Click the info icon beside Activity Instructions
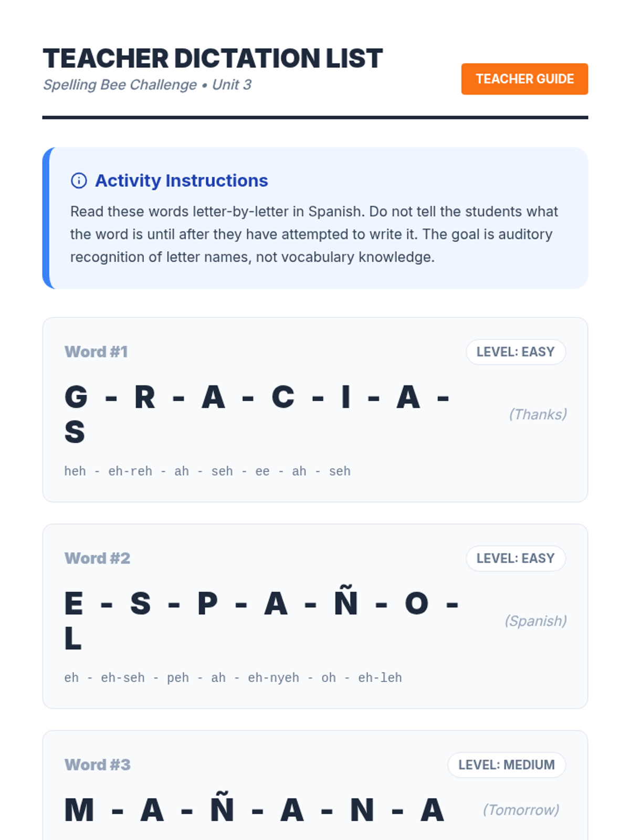 [x=79, y=181]
